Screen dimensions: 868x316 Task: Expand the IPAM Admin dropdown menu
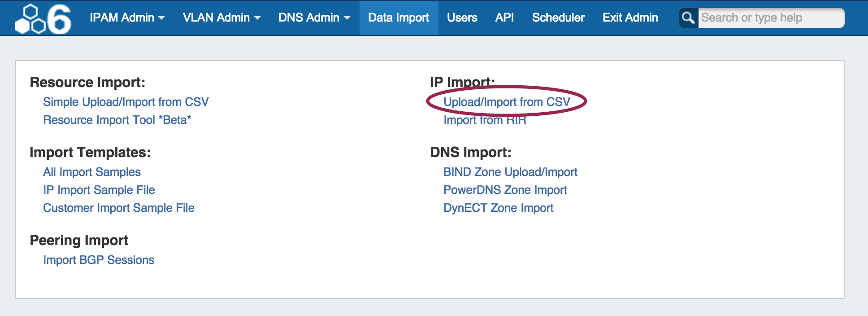coord(127,18)
